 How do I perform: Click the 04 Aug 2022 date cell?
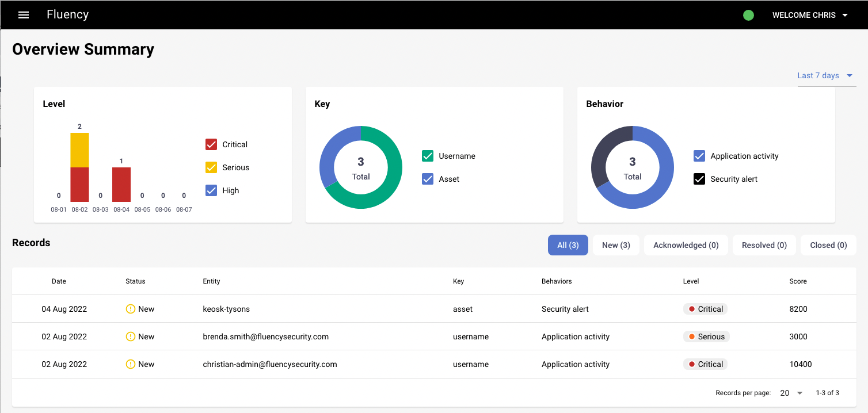[x=64, y=309]
